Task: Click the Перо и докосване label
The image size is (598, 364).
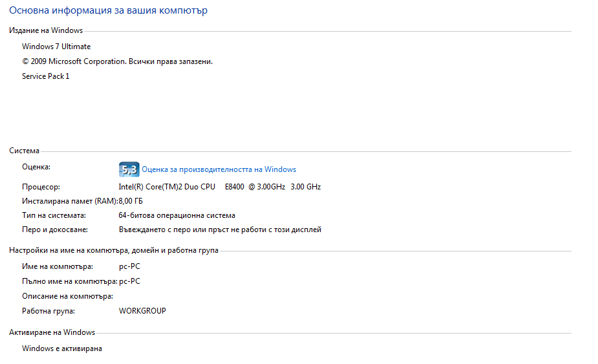Action: 55,230
